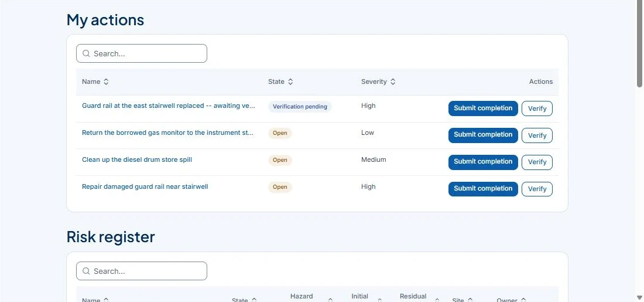Verify the east stairwell guard rail action
This screenshot has height=302, width=644.
537,108
